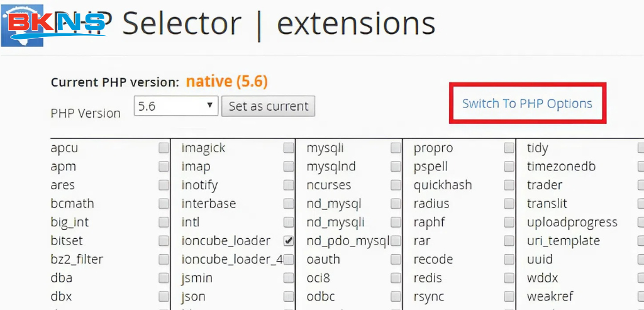Click the native (5.6) current version text
644x310 pixels.
tap(226, 82)
